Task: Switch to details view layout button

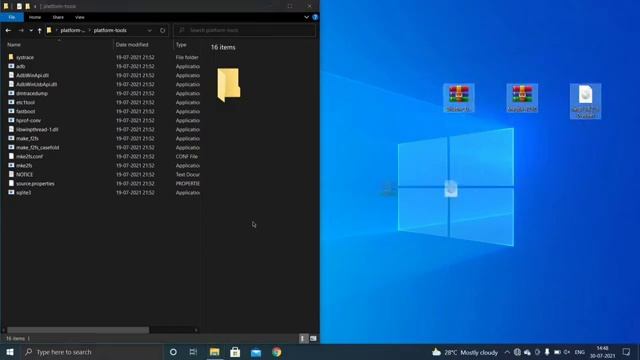Action: coord(303,338)
